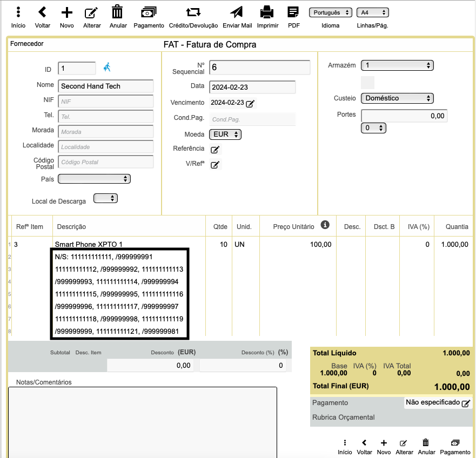Viewport: 476px width, 458px height.
Task: Click the Crédito/Devolução icon
Action: 193,12
